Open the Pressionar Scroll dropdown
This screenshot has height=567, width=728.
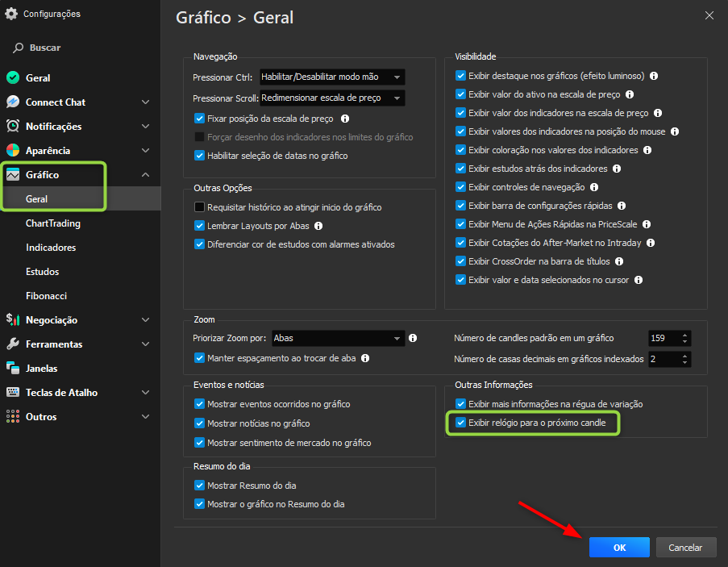(332, 98)
